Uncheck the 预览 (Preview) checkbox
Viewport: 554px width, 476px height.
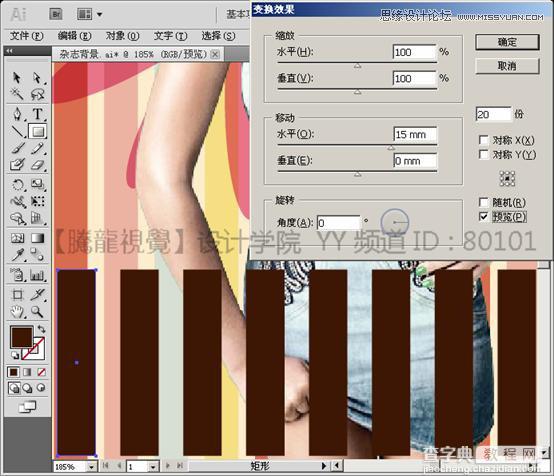click(483, 217)
